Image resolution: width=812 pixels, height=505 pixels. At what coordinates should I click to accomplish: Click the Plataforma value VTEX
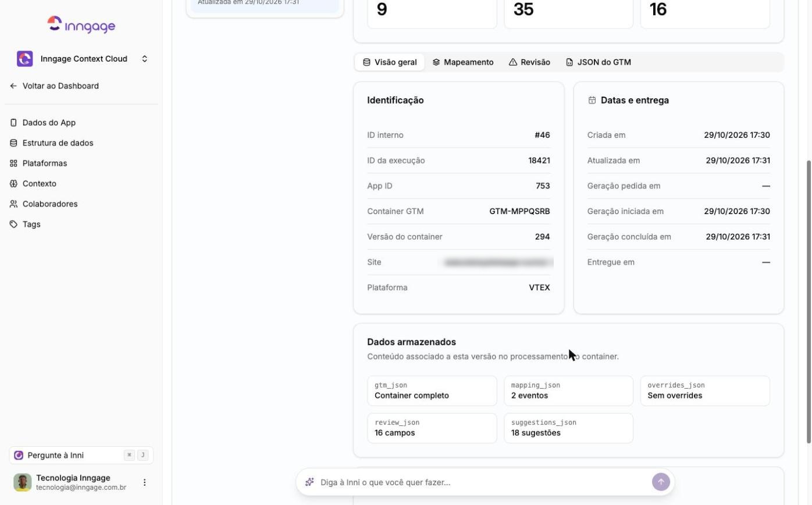point(539,287)
